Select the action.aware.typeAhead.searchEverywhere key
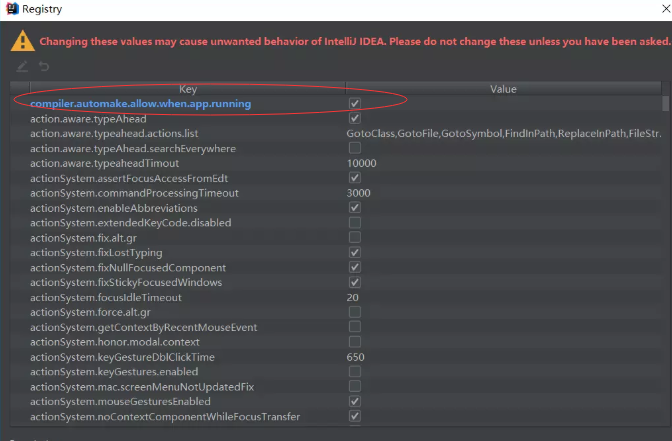Screen dimensions: 672x441 point(133,149)
